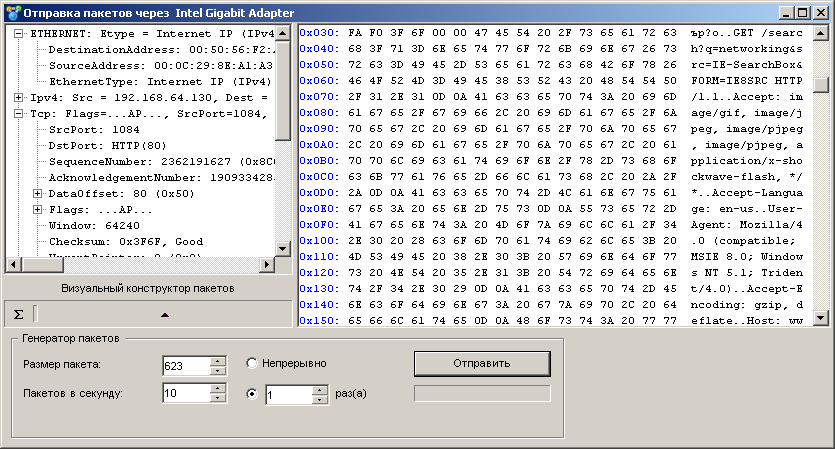The image size is (835, 449).
Task: Select the Checksum: 0x3F6F row
Action: (126, 241)
